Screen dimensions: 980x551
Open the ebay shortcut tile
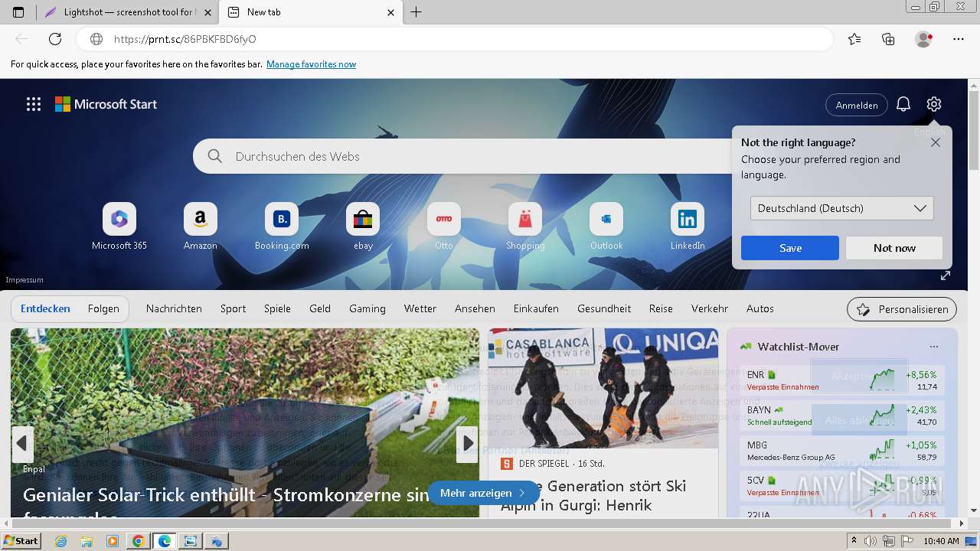363,227
